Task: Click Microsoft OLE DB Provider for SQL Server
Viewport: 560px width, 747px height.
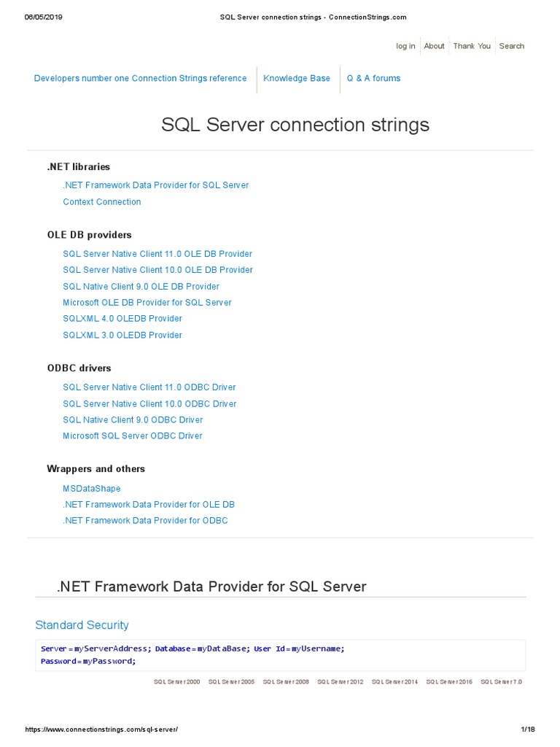Action: 147,303
